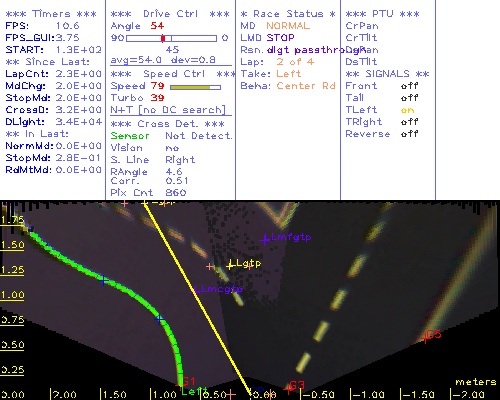The width and height of the screenshot is (500, 400).
Task: Click the yellow Speed progress bar
Action: (x=195, y=87)
